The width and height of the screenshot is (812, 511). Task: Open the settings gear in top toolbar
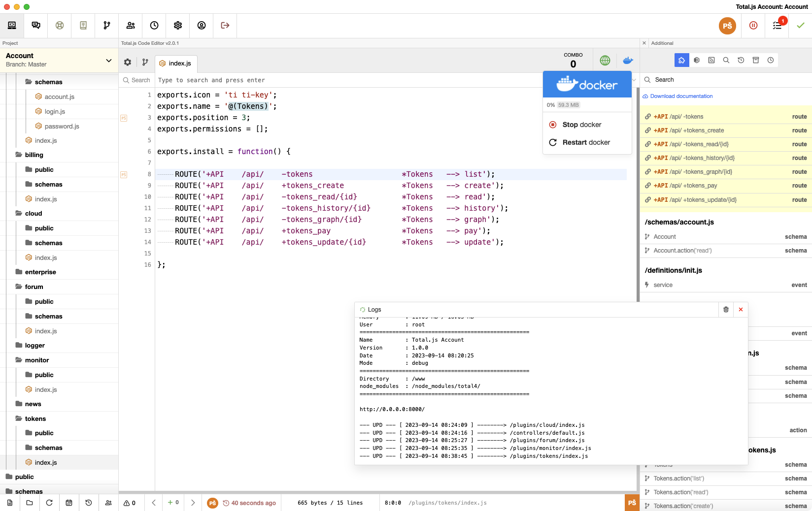coord(178,26)
